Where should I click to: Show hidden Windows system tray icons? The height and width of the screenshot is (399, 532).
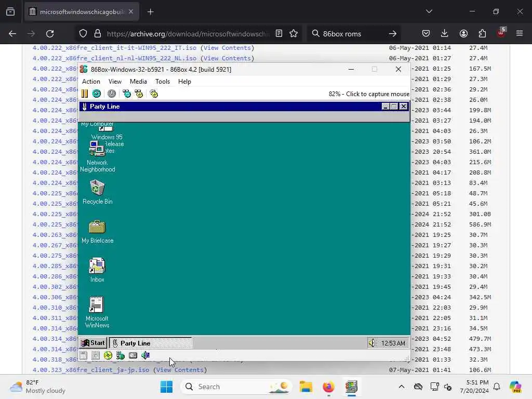click(x=402, y=387)
